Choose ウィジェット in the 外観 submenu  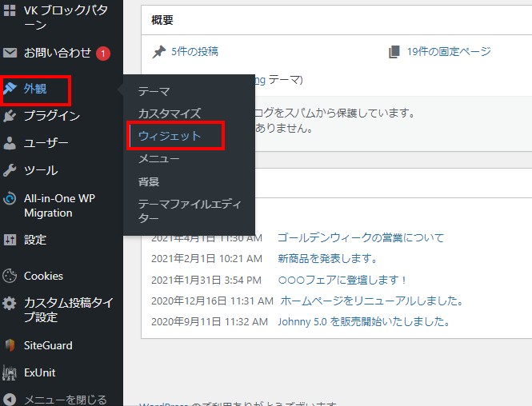click(169, 137)
